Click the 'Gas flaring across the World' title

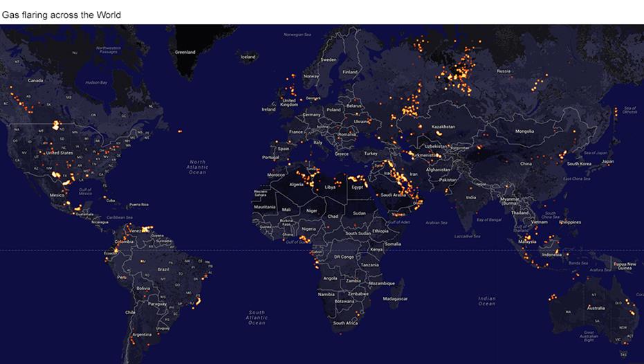click(x=61, y=15)
